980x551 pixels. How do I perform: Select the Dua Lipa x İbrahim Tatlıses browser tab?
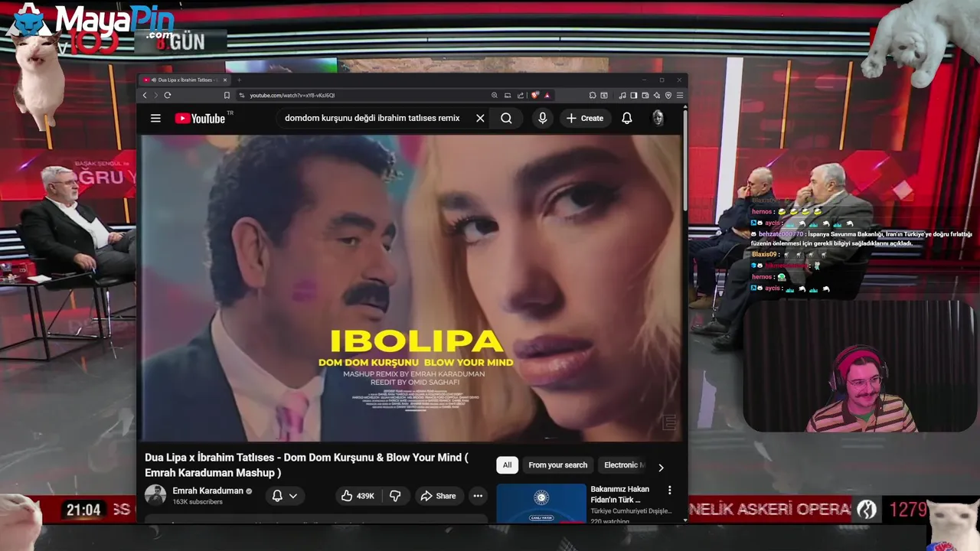[x=185, y=80]
